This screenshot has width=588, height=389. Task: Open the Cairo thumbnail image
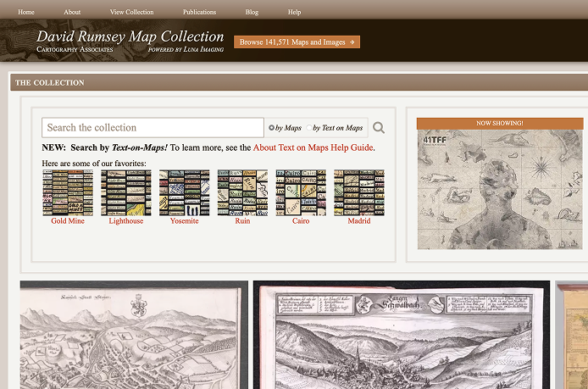click(301, 193)
